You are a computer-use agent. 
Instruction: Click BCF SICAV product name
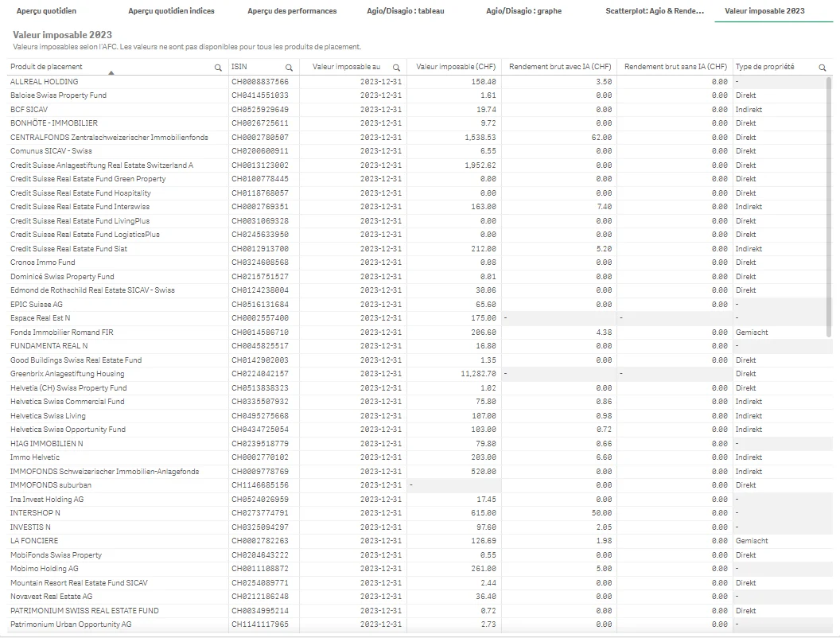coord(29,109)
